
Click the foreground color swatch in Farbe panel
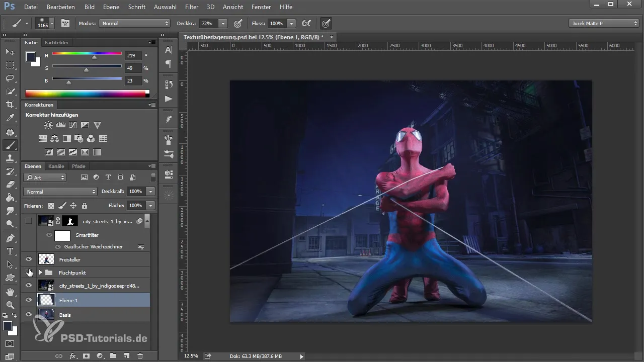31,57
